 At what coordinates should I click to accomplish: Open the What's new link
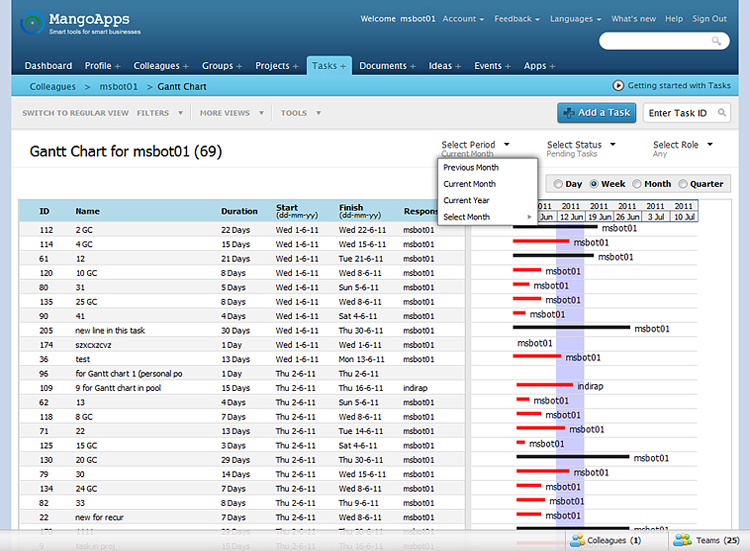[x=633, y=19]
